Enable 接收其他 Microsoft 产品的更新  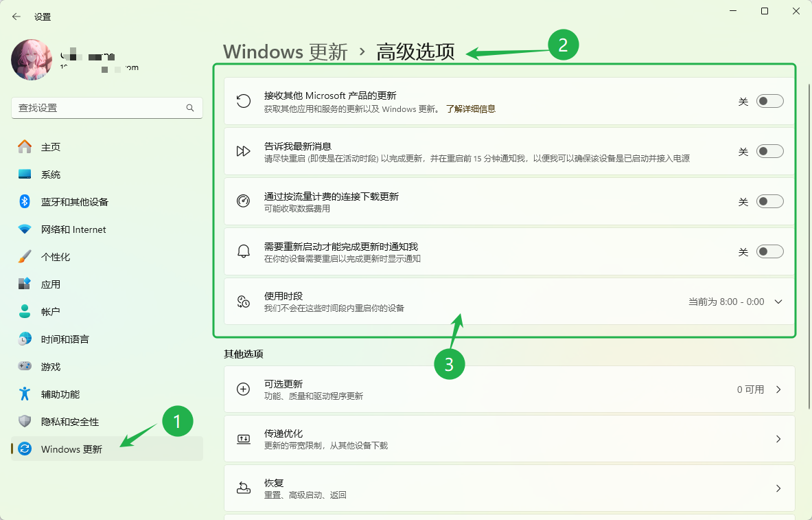click(x=769, y=100)
